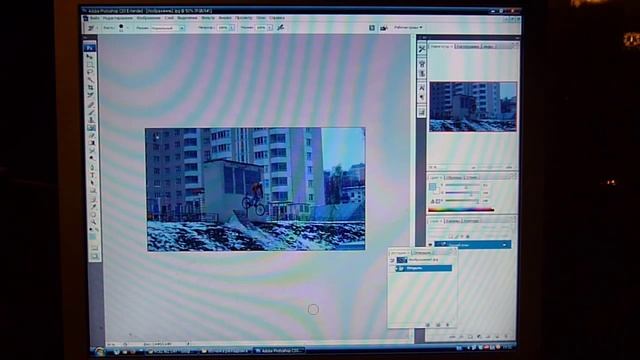
Task: Open the Opacity (Непрозр.) value dropdown
Action: tap(232, 28)
